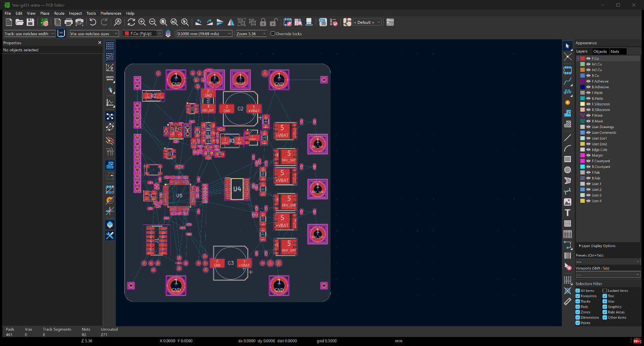Click the Undo icon
This screenshot has width=644, height=346.
tap(93, 22)
